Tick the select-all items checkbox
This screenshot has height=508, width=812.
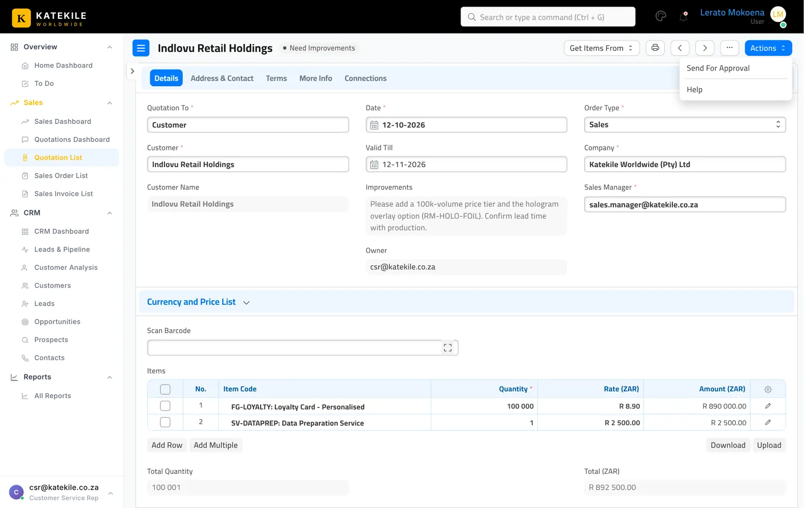pyautogui.click(x=165, y=389)
